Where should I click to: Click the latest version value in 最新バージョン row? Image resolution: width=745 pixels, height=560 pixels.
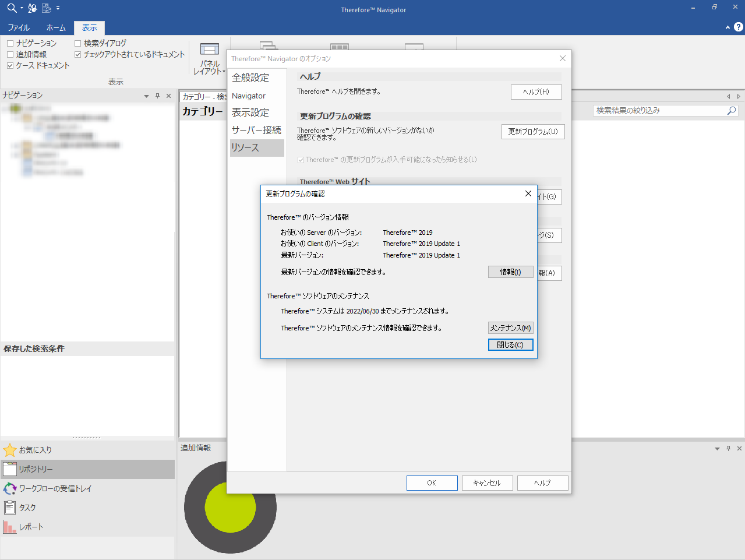tap(422, 255)
